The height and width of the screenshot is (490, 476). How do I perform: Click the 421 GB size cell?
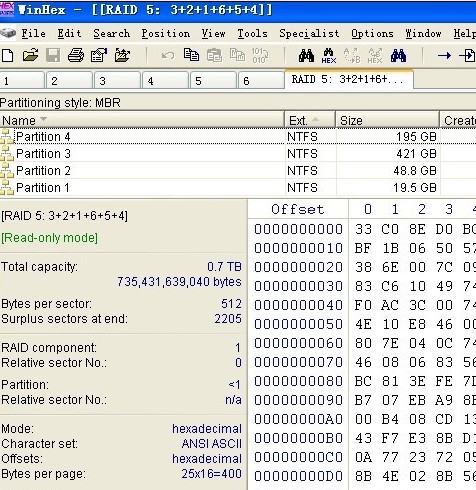pyautogui.click(x=416, y=154)
